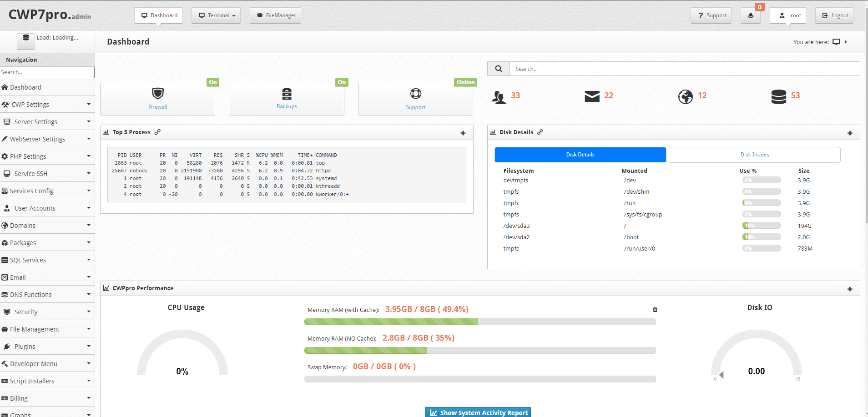Image resolution: width=868 pixels, height=417 pixels.
Task: Expand the CWPpro Performance panel plus
Action: (850, 289)
